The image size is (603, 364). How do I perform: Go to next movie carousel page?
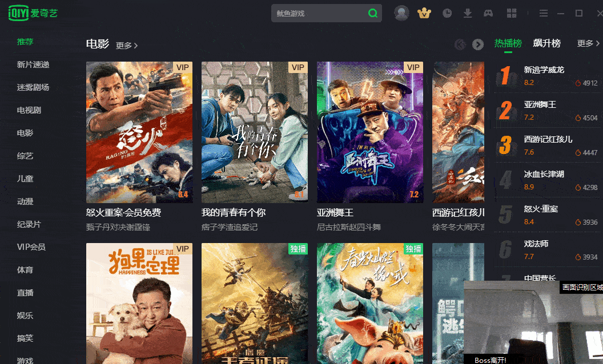tap(478, 45)
